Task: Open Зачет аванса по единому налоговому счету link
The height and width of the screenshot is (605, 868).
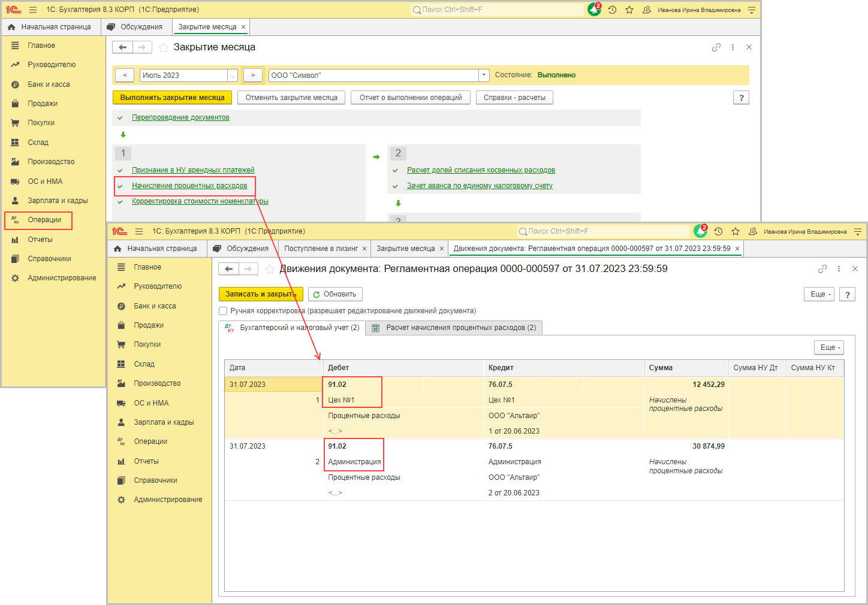Action: click(480, 186)
